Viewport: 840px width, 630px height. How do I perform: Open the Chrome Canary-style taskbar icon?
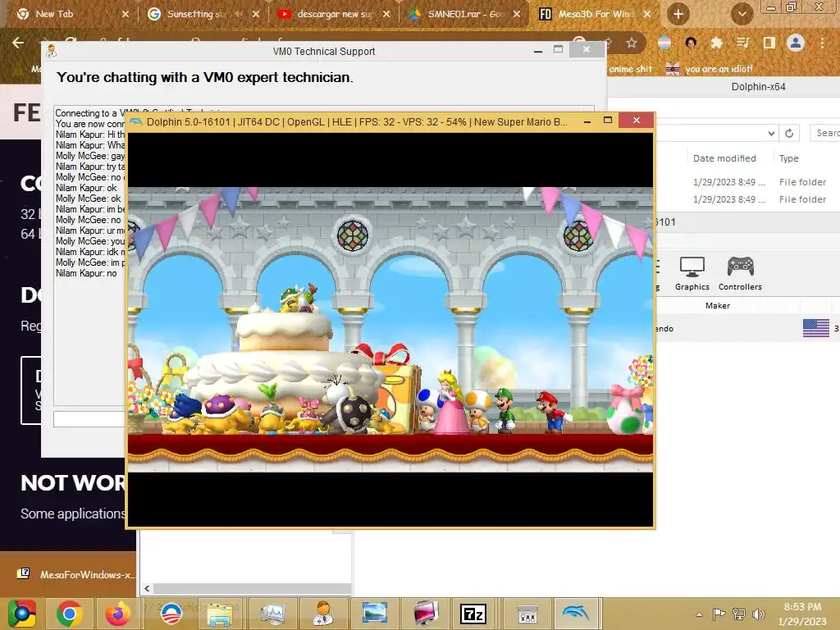click(x=22, y=614)
